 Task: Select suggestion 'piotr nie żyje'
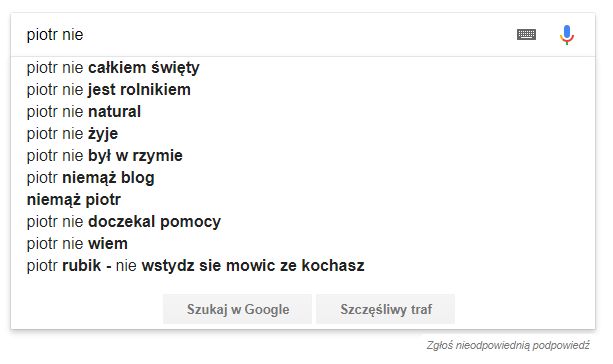(303, 134)
